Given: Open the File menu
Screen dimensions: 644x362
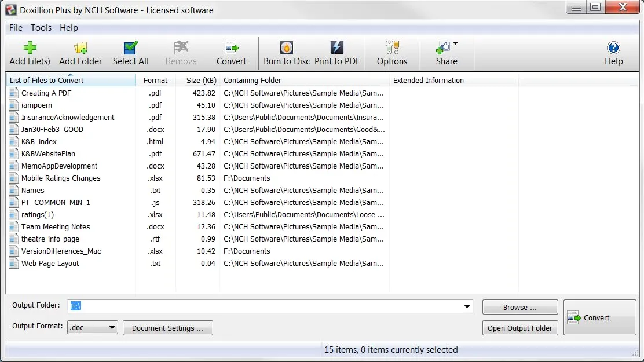Looking at the screenshot, I should coord(16,28).
